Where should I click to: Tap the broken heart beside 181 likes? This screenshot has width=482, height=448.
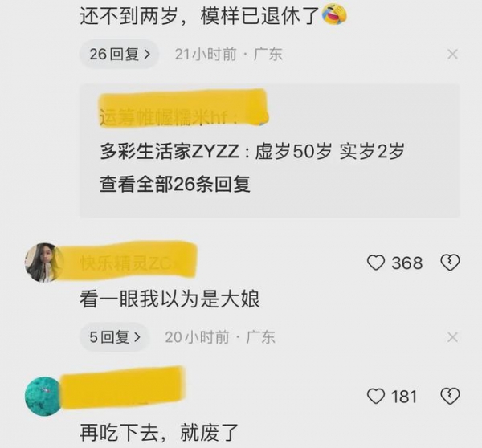point(451,397)
